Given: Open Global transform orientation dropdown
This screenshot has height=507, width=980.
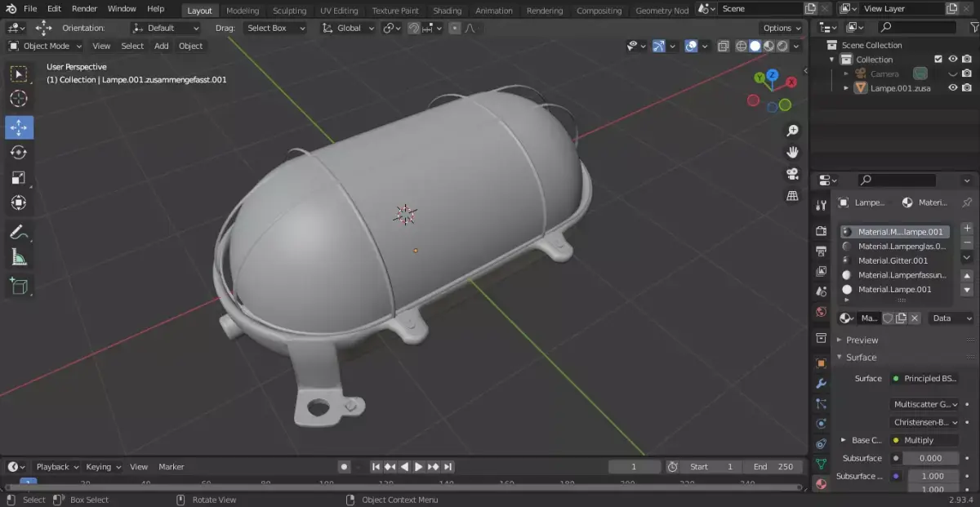Looking at the screenshot, I should 349,28.
